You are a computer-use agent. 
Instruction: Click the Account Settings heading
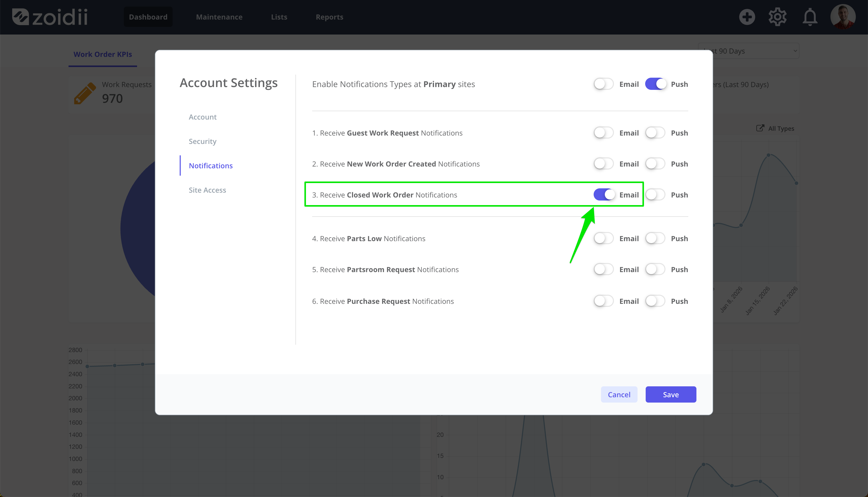[229, 83]
